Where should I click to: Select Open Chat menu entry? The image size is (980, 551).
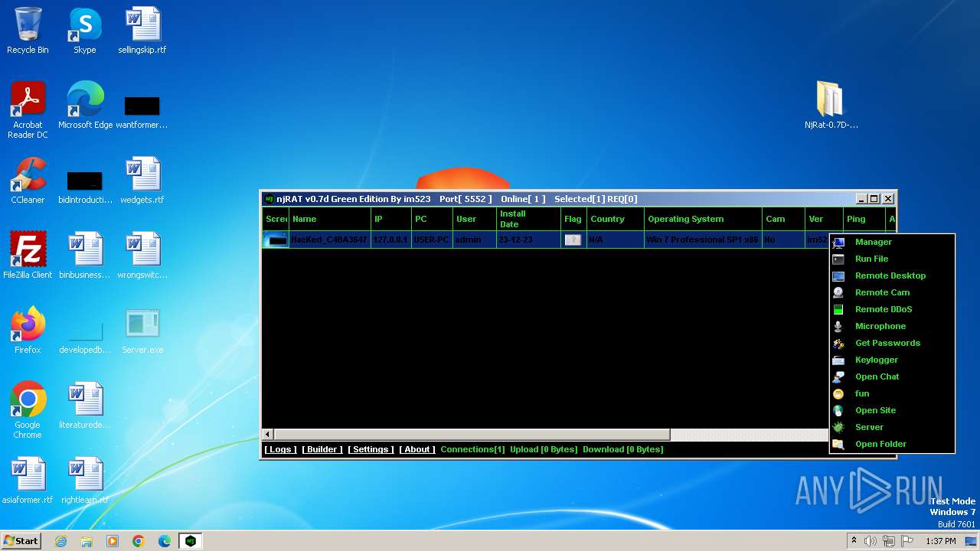point(893,377)
